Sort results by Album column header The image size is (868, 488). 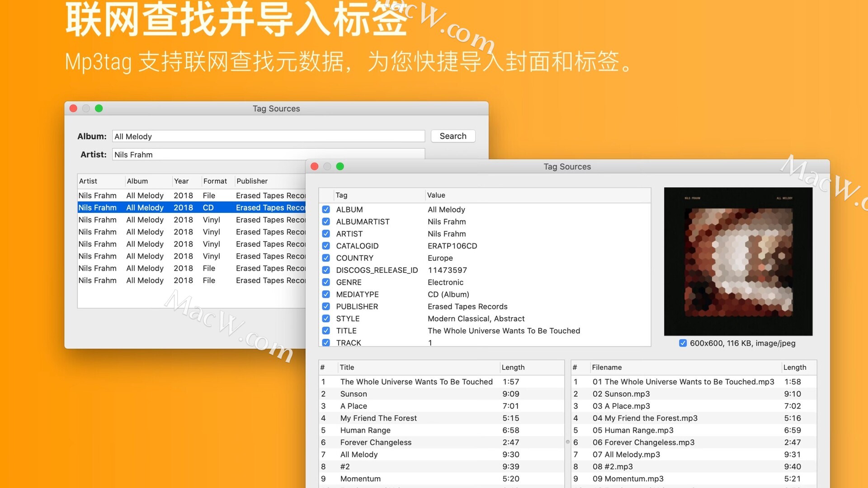click(x=148, y=181)
